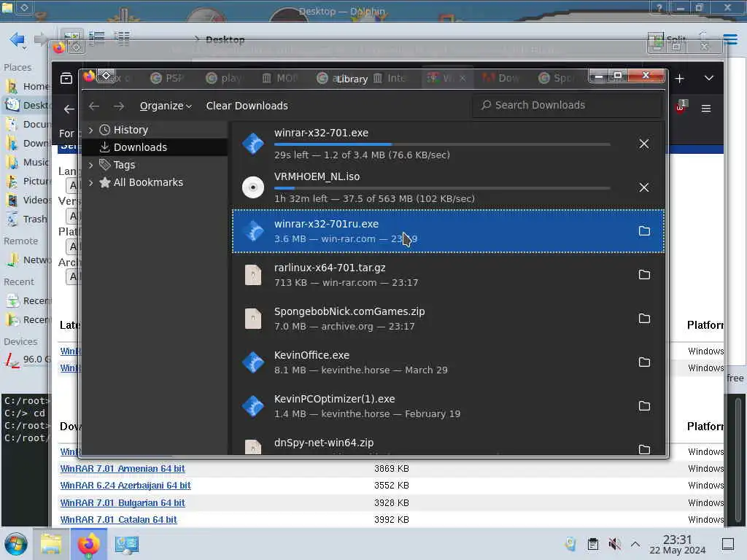Screen dimensions: 747x560
Task: Open Firefox View icon in tab bar
Action: (x=66, y=78)
